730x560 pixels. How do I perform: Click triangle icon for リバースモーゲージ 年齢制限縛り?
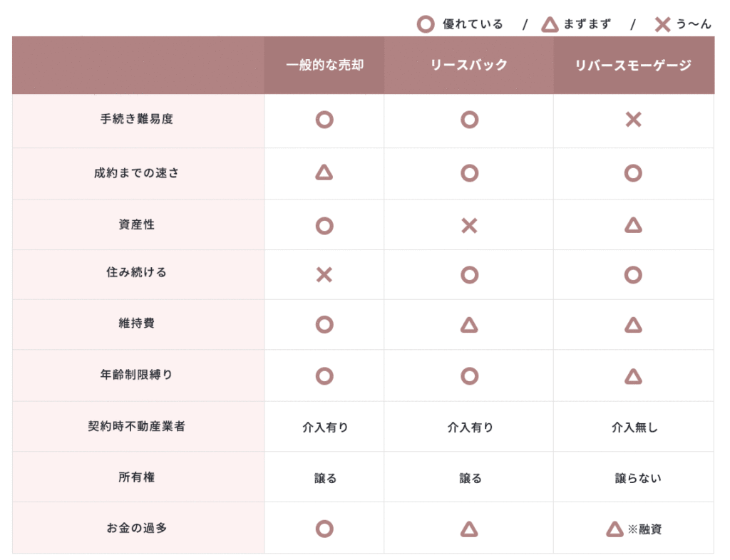point(633,376)
